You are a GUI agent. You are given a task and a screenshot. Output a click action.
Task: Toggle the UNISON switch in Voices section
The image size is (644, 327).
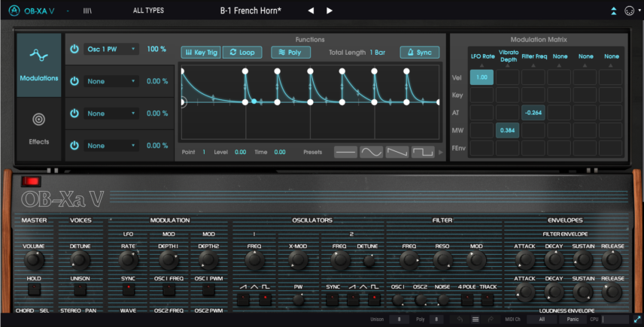[x=80, y=289]
